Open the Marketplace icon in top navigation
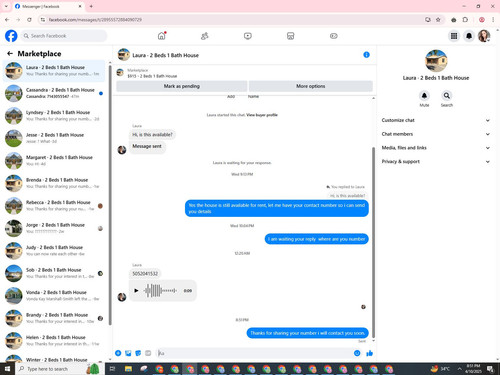Image resolution: width=500 pixels, height=375 pixels. pos(291,36)
